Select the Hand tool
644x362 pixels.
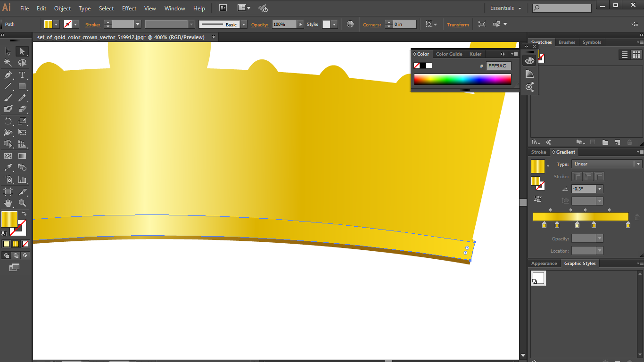click(8, 203)
